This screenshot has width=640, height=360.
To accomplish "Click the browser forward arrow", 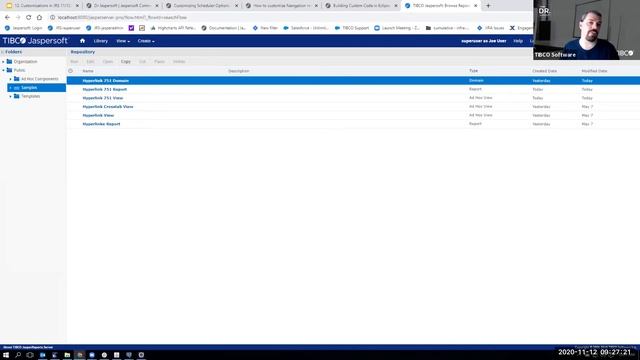I will (18, 18).
